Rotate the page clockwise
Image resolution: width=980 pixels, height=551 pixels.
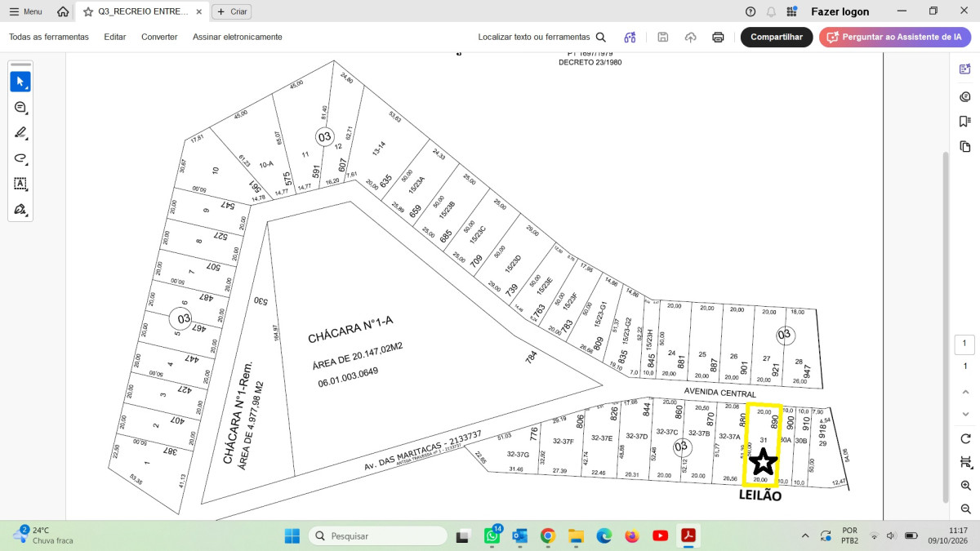(x=965, y=438)
